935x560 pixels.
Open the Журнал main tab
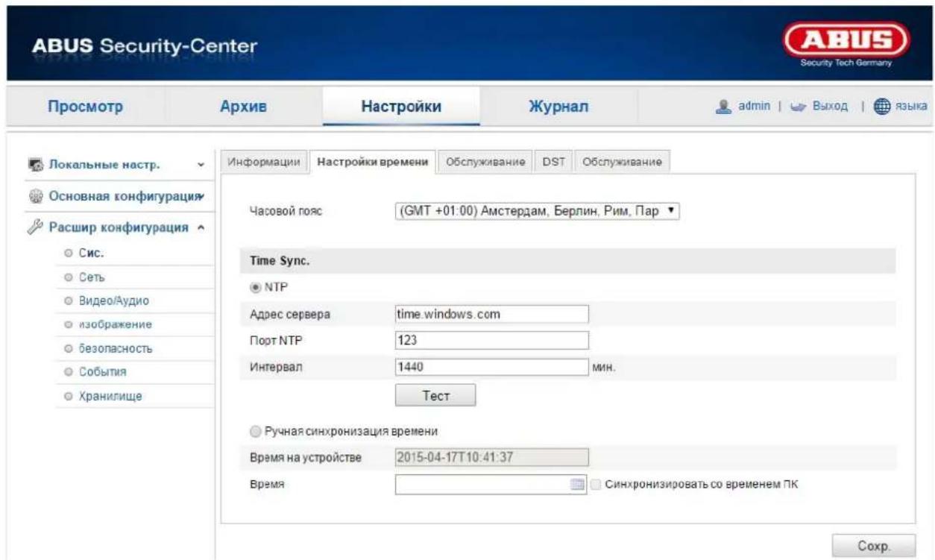click(558, 107)
